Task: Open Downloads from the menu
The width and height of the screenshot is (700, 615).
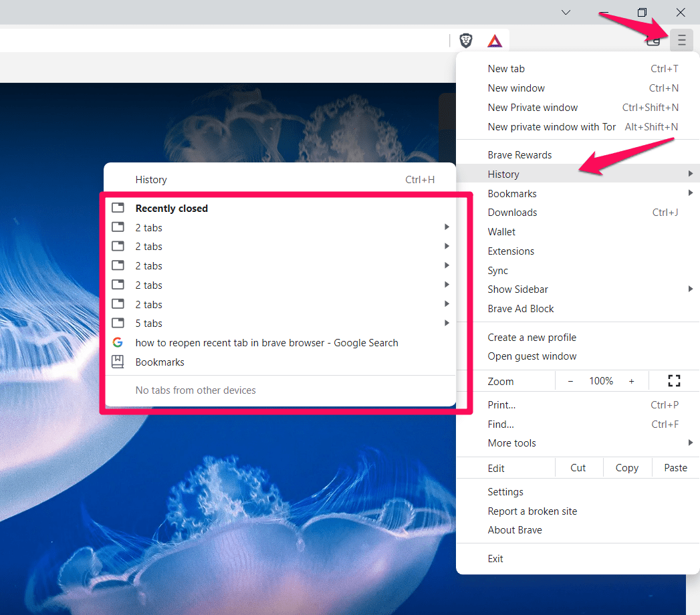Action: pyautogui.click(x=512, y=213)
